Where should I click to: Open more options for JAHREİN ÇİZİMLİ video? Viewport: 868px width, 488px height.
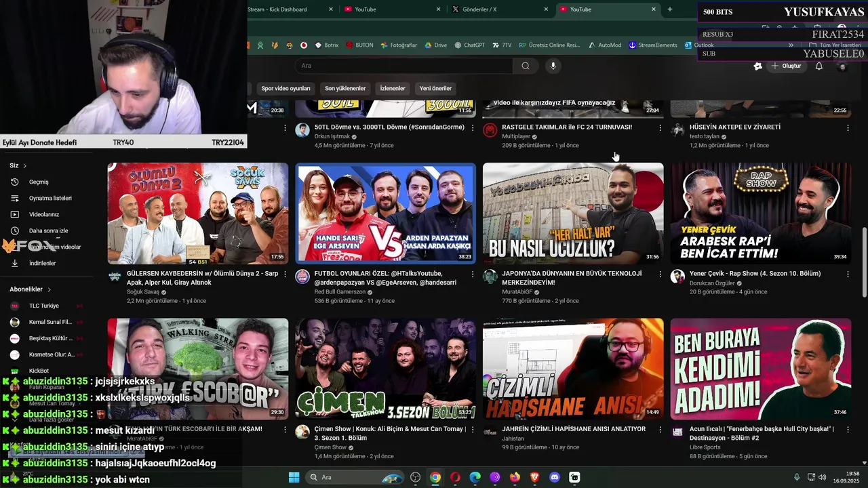click(660, 429)
